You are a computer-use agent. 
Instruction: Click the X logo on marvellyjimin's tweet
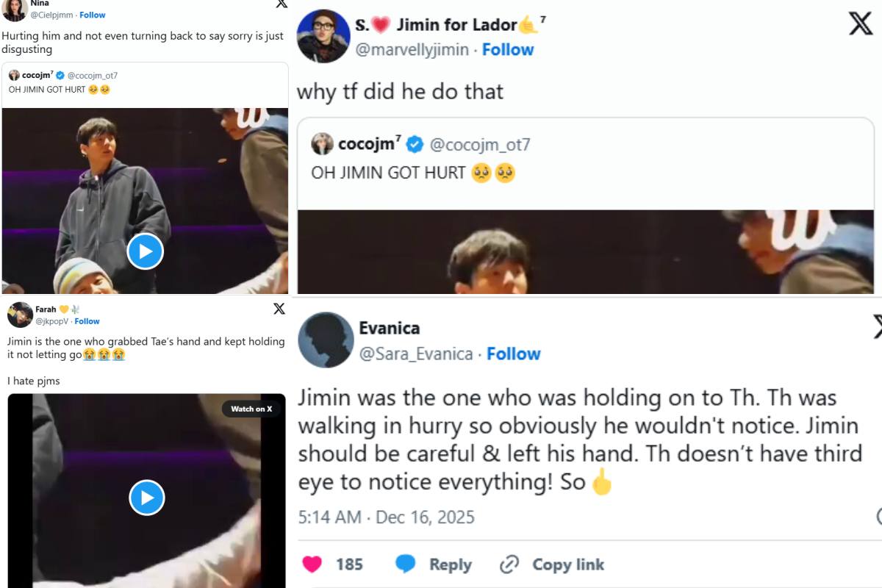[861, 24]
